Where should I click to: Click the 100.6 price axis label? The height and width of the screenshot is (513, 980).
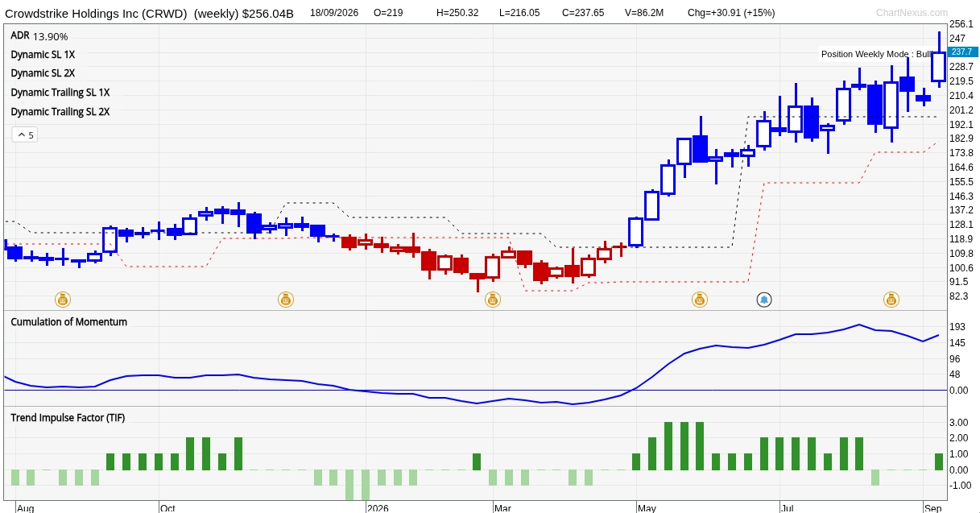coord(961,267)
